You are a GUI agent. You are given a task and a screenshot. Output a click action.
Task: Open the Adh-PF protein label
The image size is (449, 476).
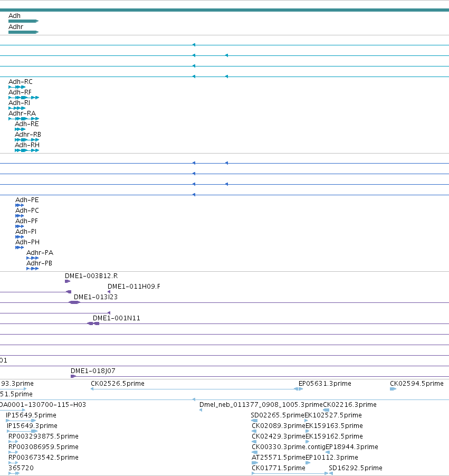click(27, 221)
